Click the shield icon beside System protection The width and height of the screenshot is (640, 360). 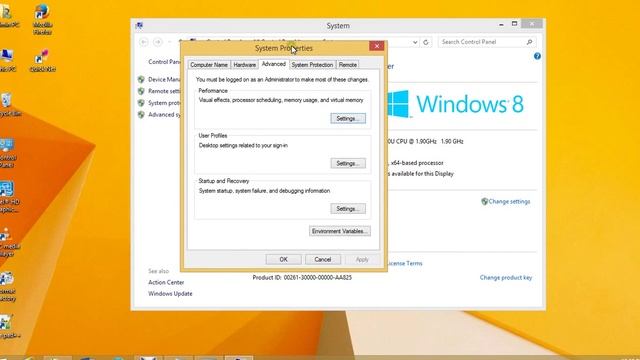(141, 103)
